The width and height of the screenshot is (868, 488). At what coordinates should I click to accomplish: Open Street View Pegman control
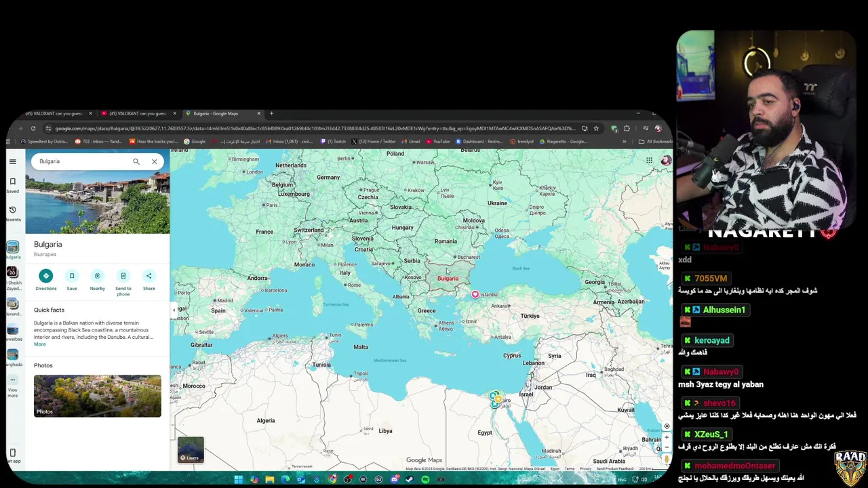(667, 459)
